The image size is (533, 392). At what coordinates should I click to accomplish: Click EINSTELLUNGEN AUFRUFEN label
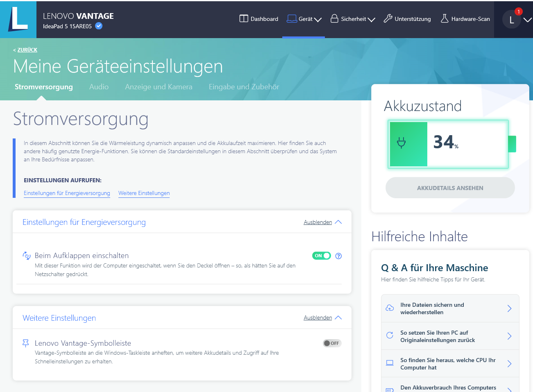(63, 180)
